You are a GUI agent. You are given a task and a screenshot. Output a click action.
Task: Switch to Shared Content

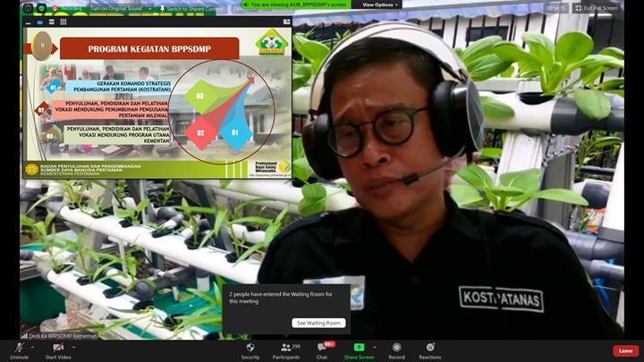pyautogui.click(x=191, y=8)
